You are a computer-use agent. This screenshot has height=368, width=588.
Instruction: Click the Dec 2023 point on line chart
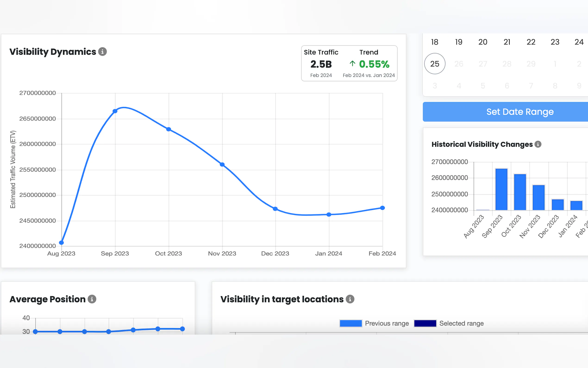275,209
